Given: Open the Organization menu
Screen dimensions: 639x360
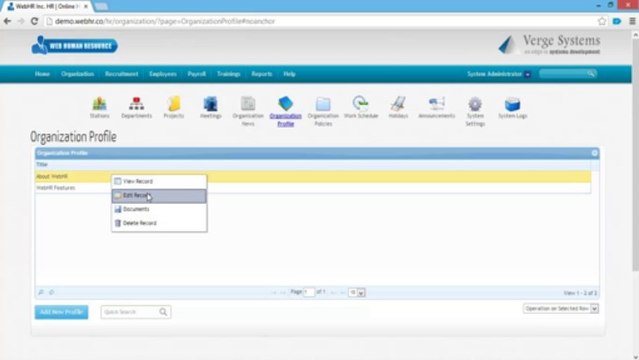Looking at the screenshot, I should pos(77,74).
